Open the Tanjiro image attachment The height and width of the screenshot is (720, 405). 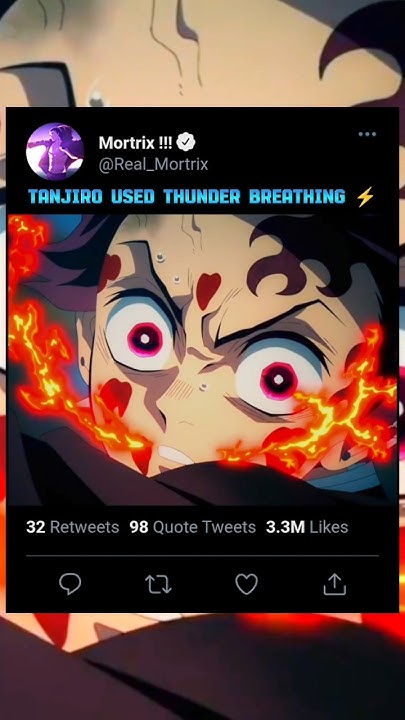(x=202, y=360)
